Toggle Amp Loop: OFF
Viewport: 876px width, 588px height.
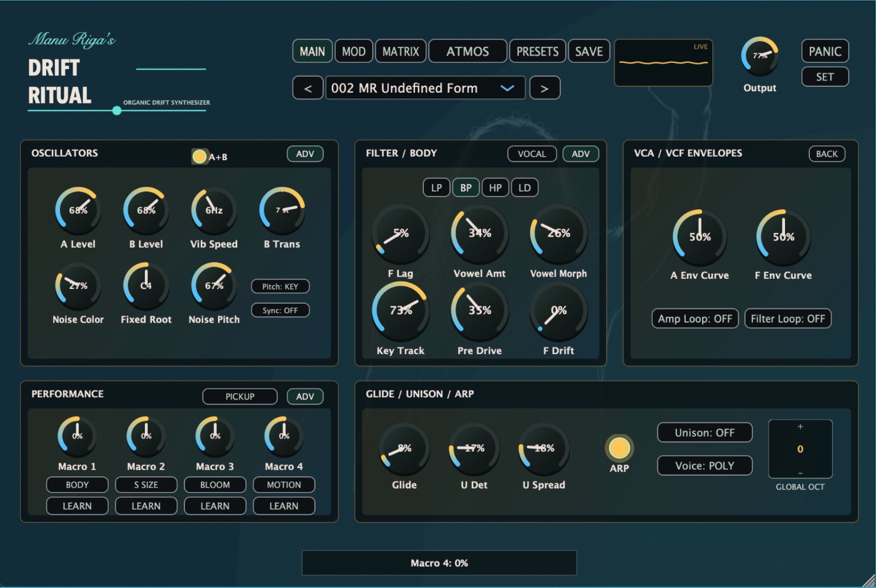pyautogui.click(x=695, y=319)
